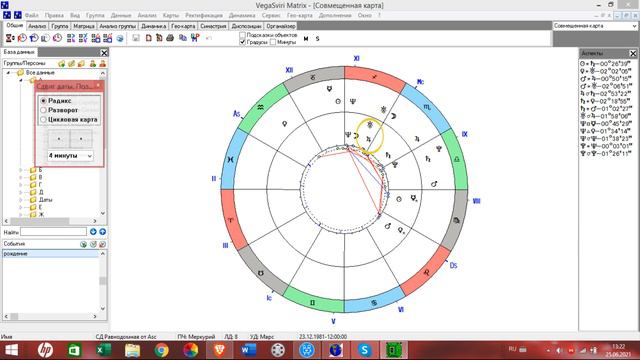640x360 pixels.
Task: Open the Сервис menu
Action: [271, 15]
